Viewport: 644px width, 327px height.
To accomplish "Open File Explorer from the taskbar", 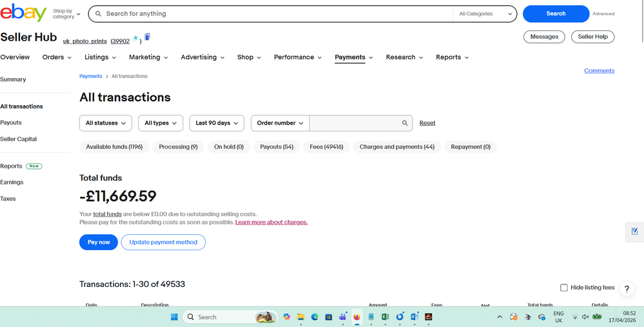I will pos(301,317).
